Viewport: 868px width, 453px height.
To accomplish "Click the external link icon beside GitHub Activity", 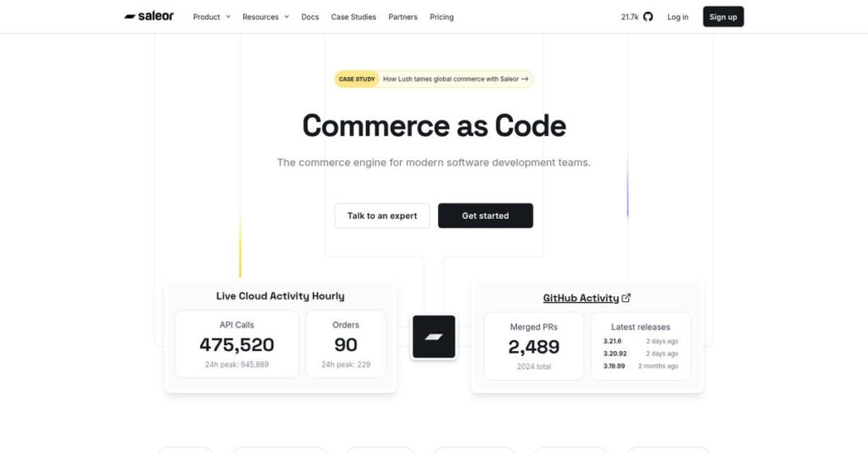I will [626, 298].
